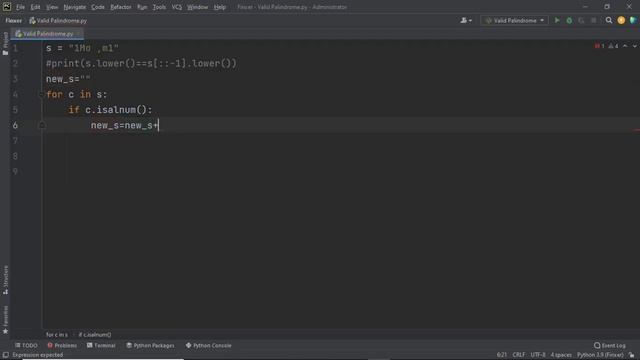Viewport: 640px width, 360px height.
Task: Open the VCS menu
Action: (x=176, y=7)
